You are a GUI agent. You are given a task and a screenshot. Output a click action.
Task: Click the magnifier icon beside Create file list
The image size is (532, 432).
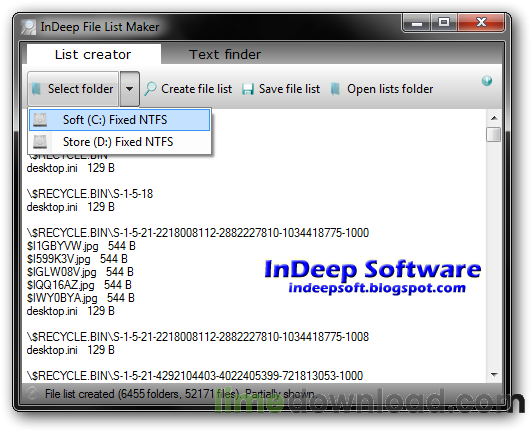point(150,89)
